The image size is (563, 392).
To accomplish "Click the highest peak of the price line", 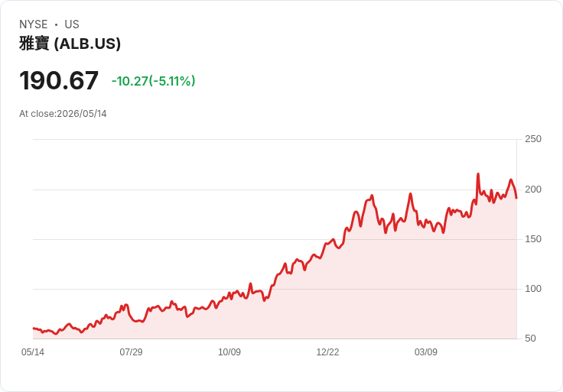I will (x=478, y=174).
